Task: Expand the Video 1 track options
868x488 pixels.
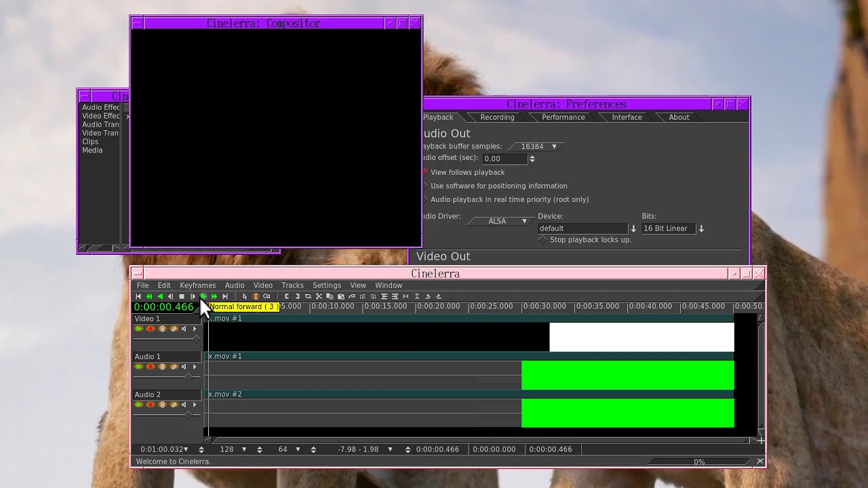Action: [195, 329]
